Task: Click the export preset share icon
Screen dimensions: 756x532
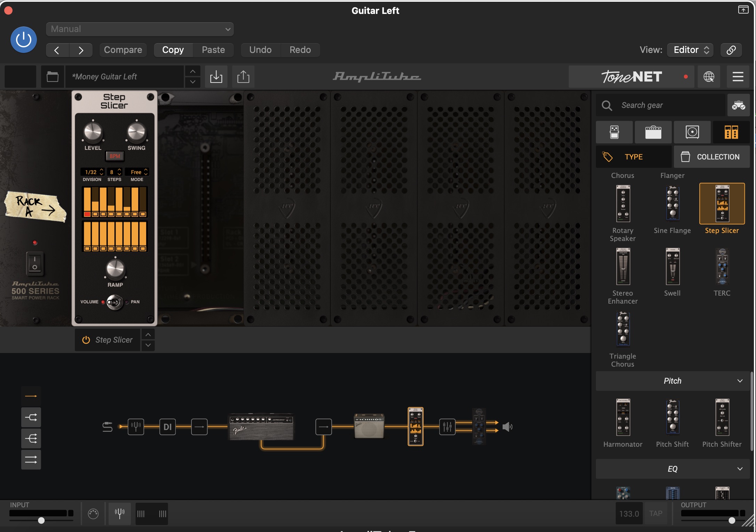Action: (x=243, y=77)
